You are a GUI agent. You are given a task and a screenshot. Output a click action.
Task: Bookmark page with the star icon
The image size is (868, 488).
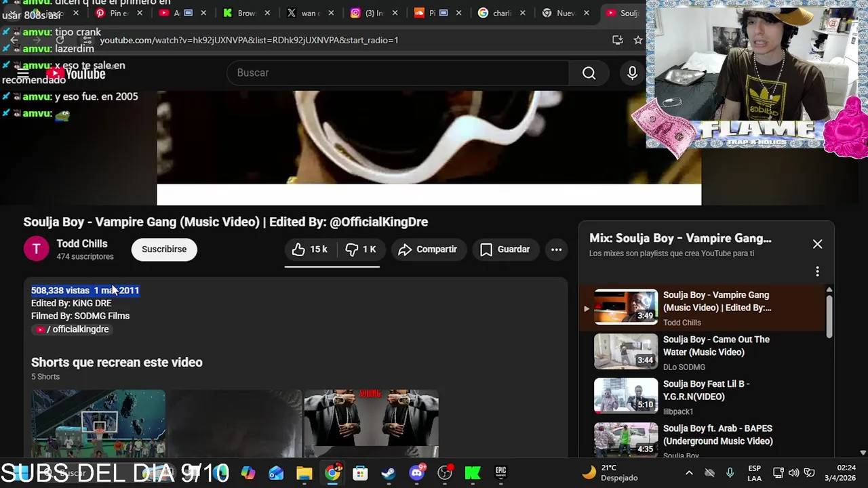coord(637,40)
